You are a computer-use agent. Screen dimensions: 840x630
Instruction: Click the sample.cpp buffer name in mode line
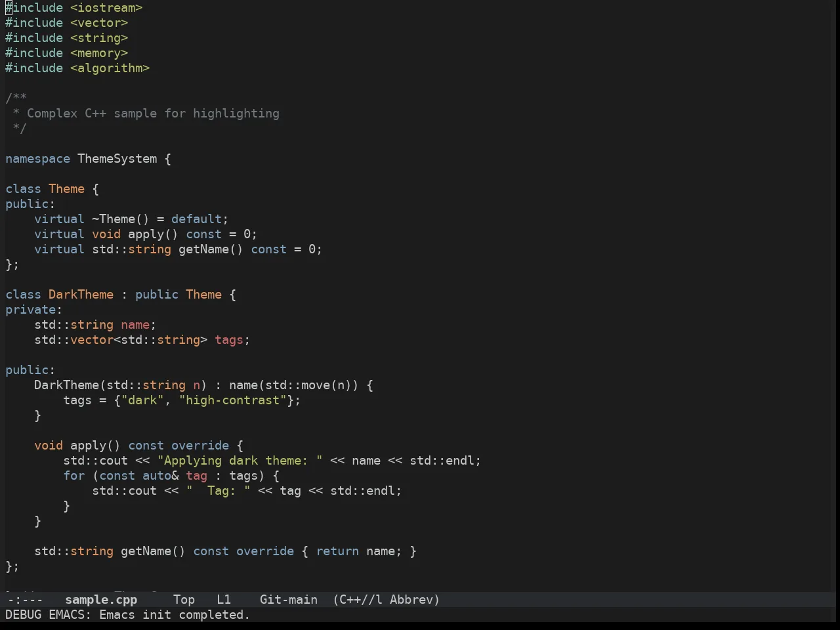coord(101,600)
